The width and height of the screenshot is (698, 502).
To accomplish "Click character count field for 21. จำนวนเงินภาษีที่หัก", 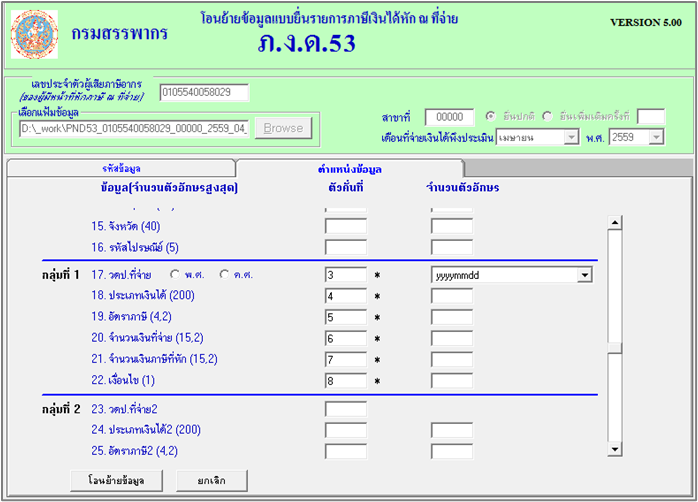I will (452, 360).
